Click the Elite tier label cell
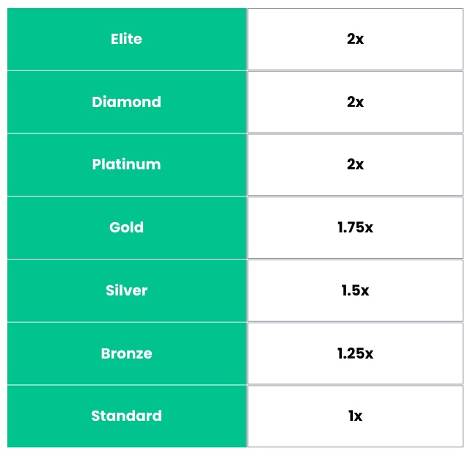476x459 pixels. tap(127, 40)
